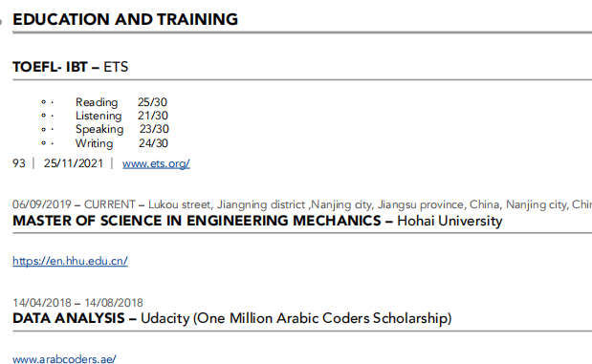Open the www.ets.org link

(156, 163)
